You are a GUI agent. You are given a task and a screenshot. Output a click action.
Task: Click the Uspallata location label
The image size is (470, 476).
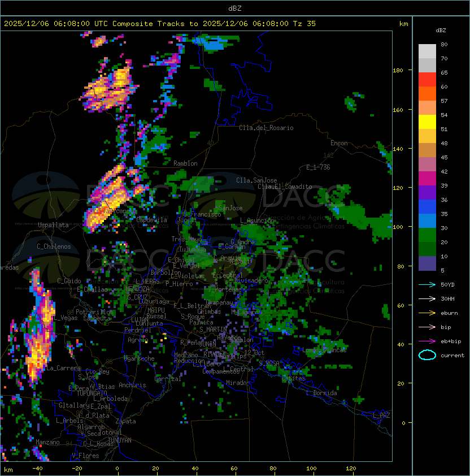click(x=53, y=225)
